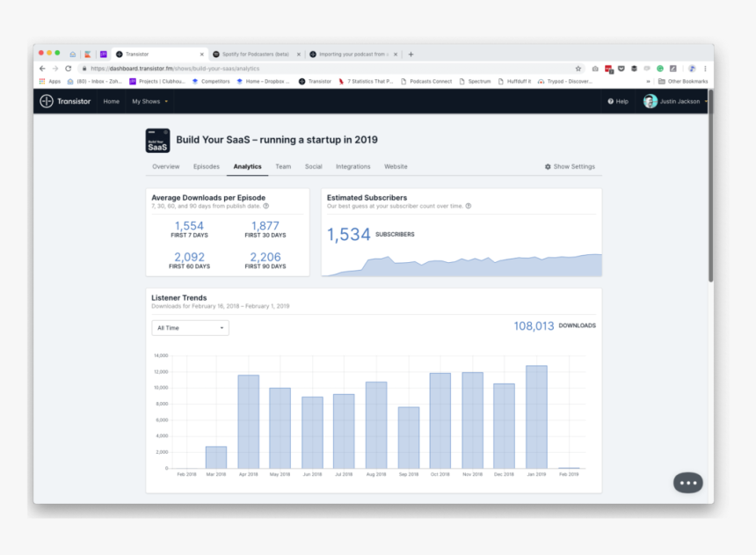Open the Competitors bookmark
Screen dimensions: 756x555
211,81
